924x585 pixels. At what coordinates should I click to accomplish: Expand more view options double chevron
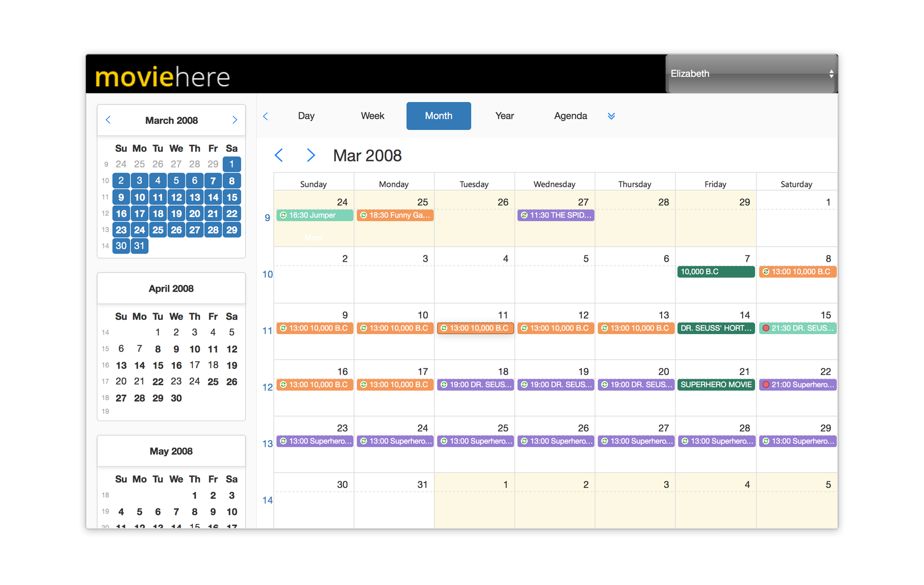pyautogui.click(x=611, y=116)
